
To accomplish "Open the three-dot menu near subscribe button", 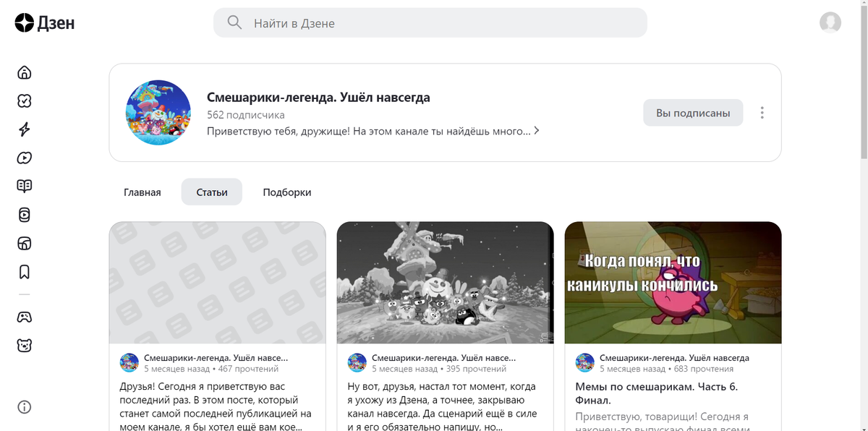I will tap(762, 112).
